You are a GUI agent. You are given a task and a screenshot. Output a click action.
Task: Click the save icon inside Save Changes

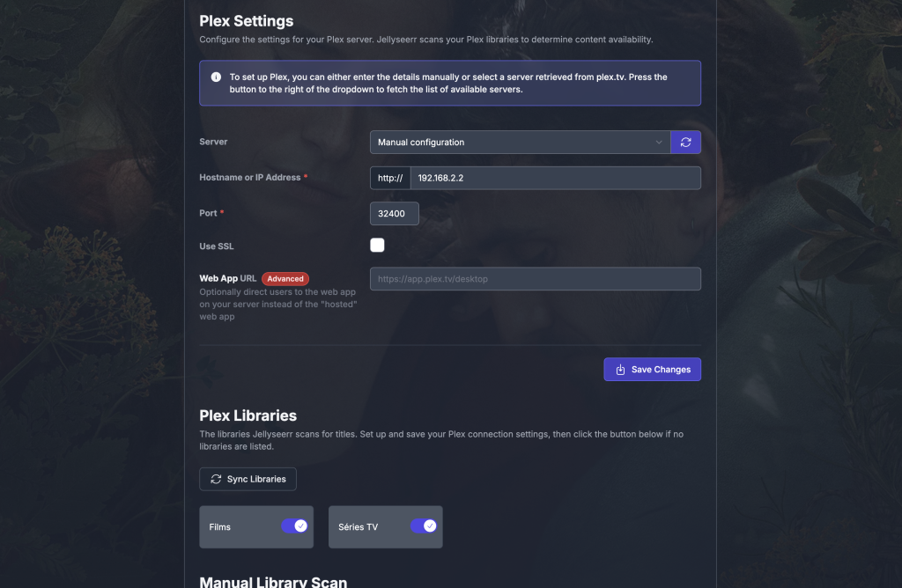pyautogui.click(x=620, y=370)
